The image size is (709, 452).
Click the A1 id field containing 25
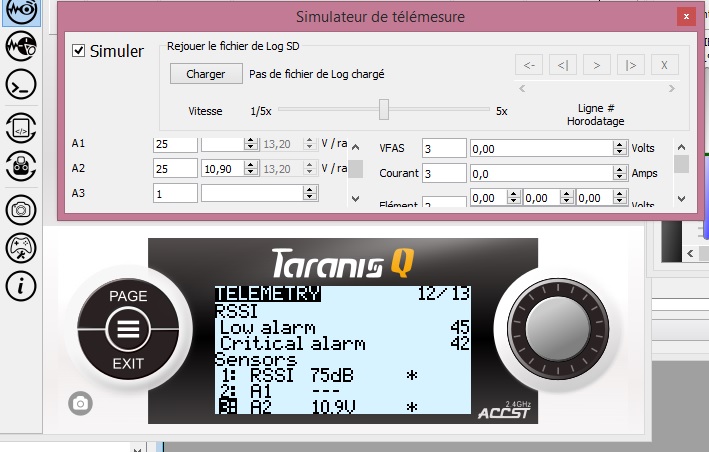coord(175,144)
